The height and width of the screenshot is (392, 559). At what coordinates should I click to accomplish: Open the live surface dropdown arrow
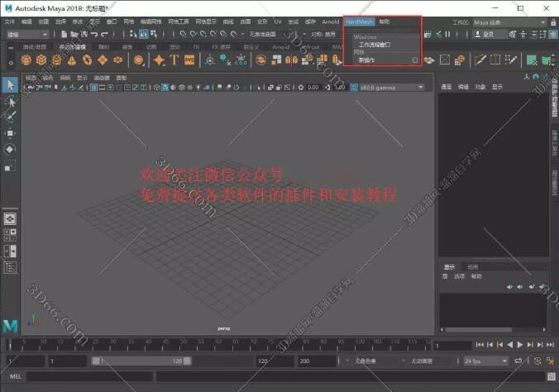coord(243,34)
